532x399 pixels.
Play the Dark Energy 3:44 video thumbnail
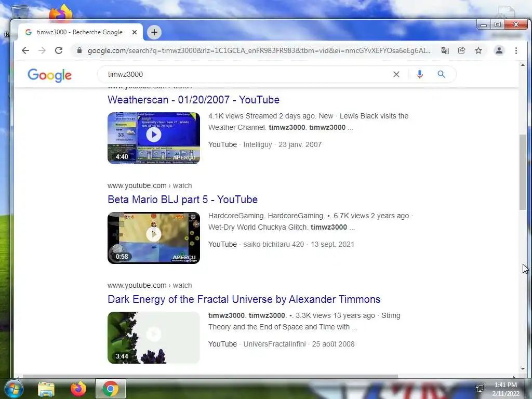(154, 338)
